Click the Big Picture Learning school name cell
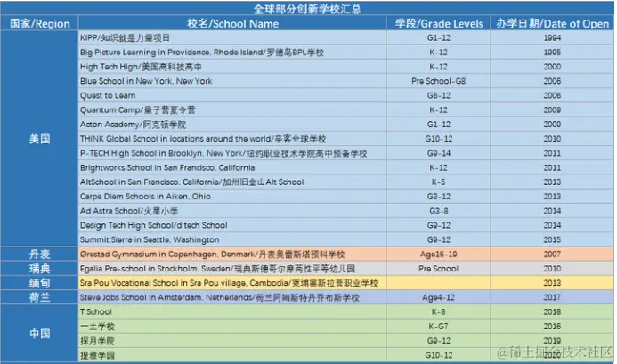 (232, 53)
